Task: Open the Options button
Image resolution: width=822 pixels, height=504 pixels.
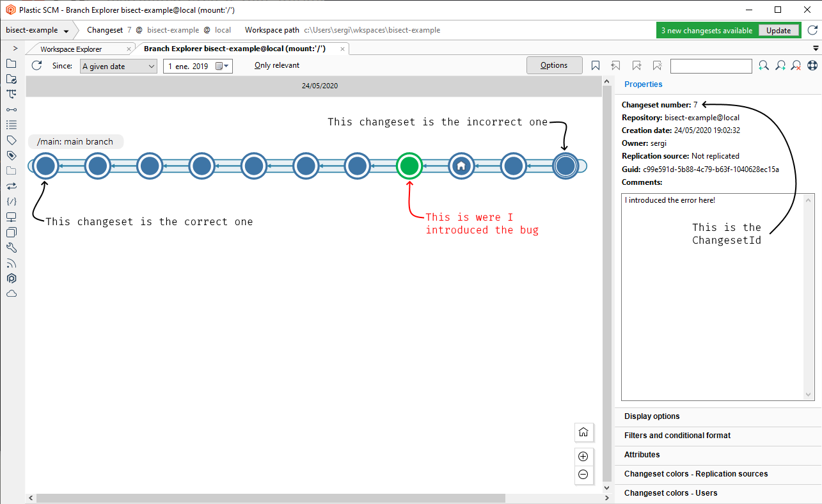Action: [554, 65]
